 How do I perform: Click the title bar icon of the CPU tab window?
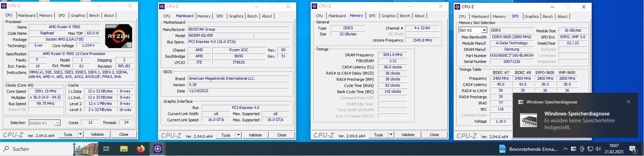click(4, 6)
